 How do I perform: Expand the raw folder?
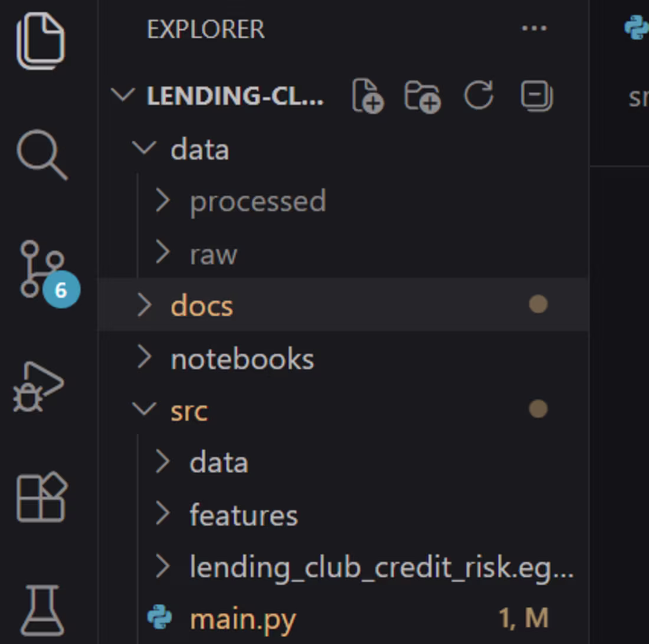click(x=213, y=255)
